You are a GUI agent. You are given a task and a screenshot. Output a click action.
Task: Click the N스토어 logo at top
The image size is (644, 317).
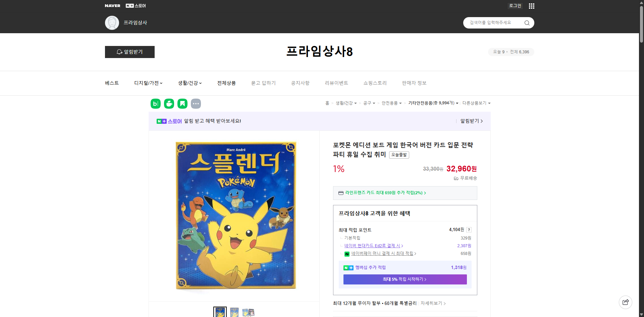[135, 5]
